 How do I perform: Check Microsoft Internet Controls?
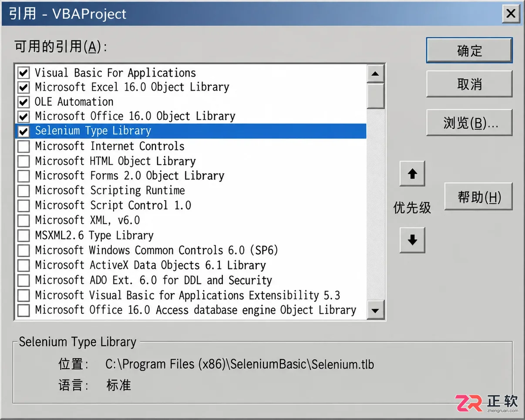click(x=24, y=146)
